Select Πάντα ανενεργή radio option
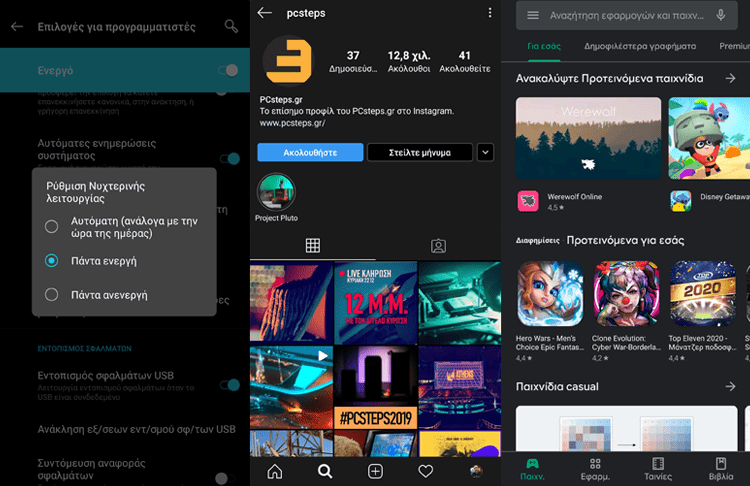This screenshot has width=750, height=486. pyautogui.click(x=51, y=295)
